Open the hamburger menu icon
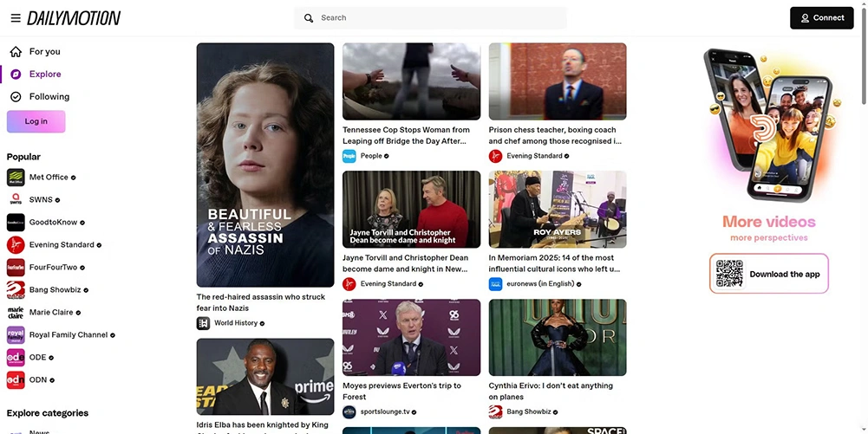The width and height of the screenshot is (868, 434). coord(16,18)
